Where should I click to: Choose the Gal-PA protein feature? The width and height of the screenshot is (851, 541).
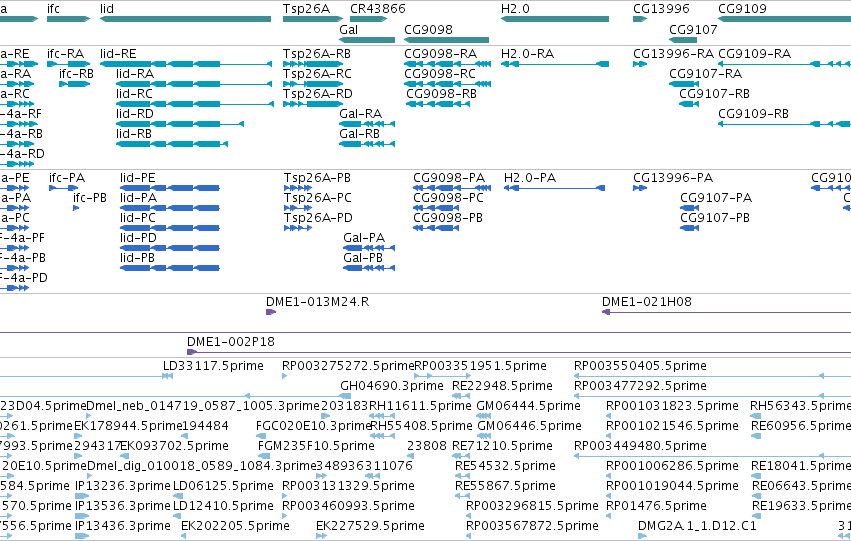369,248
